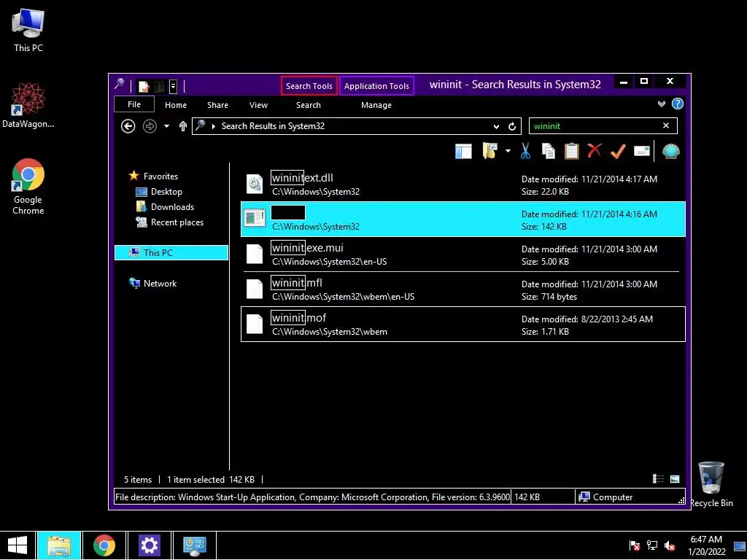Clear the wininit search box
747x560 pixels.
[x=666, y=125]
